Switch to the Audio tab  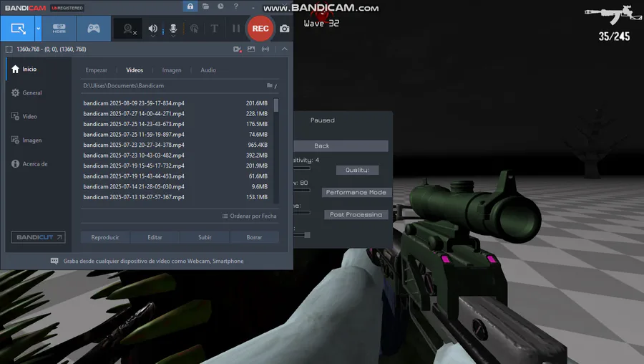[x=208, y=70]
